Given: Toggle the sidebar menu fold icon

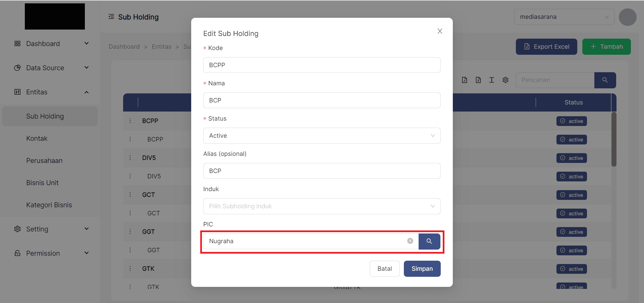Looking at the screenshot, I should pyautogui.click(x=111, y=17).
